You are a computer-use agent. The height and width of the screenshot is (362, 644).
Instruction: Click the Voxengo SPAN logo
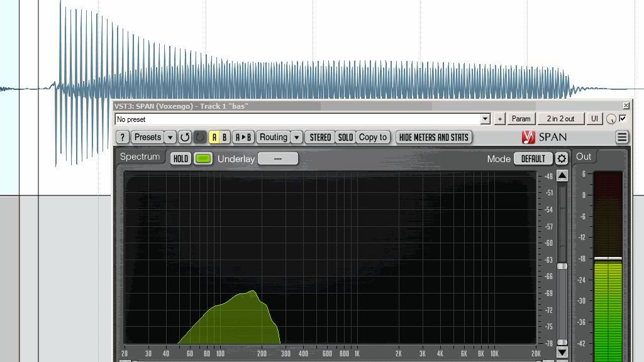click(544, 137)
